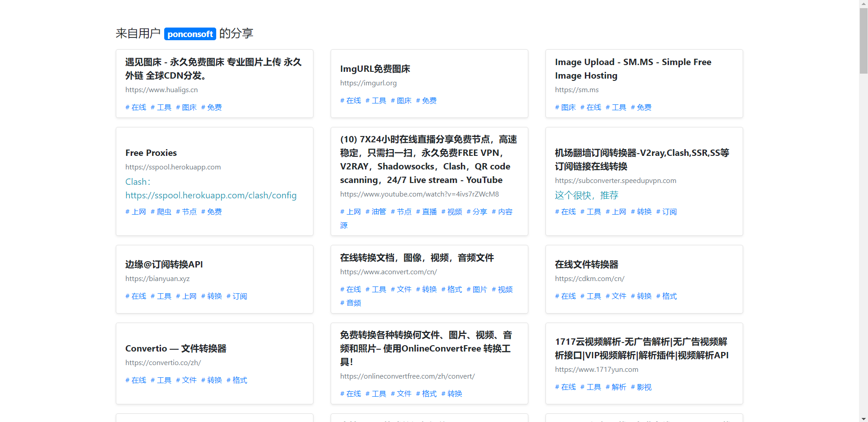
Task: Click the scrollbar up arrow
Action: pyautogui.click(x=863, y=4)
